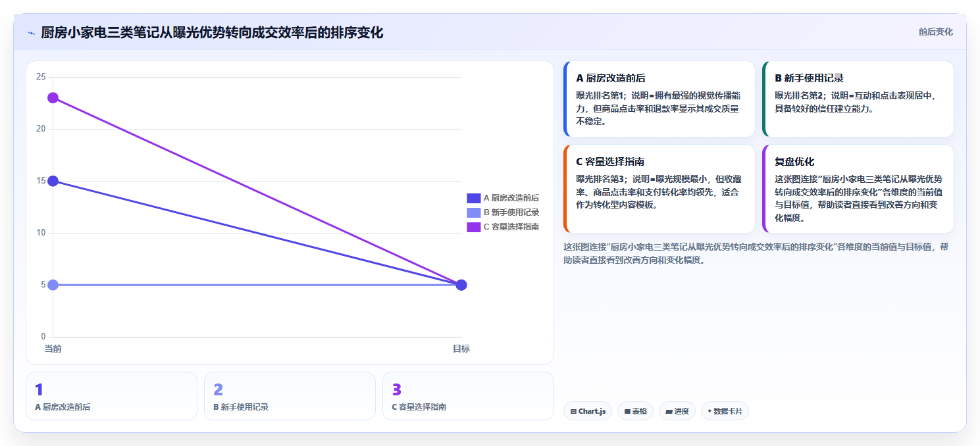This screenshot has height=446, width=980.
Task: Click the icon inside the Chart.js tag
Action: tap(573, 412)
